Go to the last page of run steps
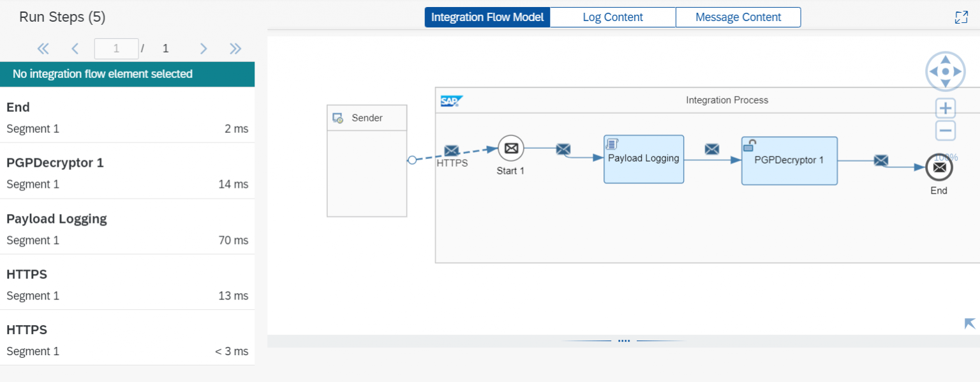The height and width of the screenshot is (382, 980). 235,48
